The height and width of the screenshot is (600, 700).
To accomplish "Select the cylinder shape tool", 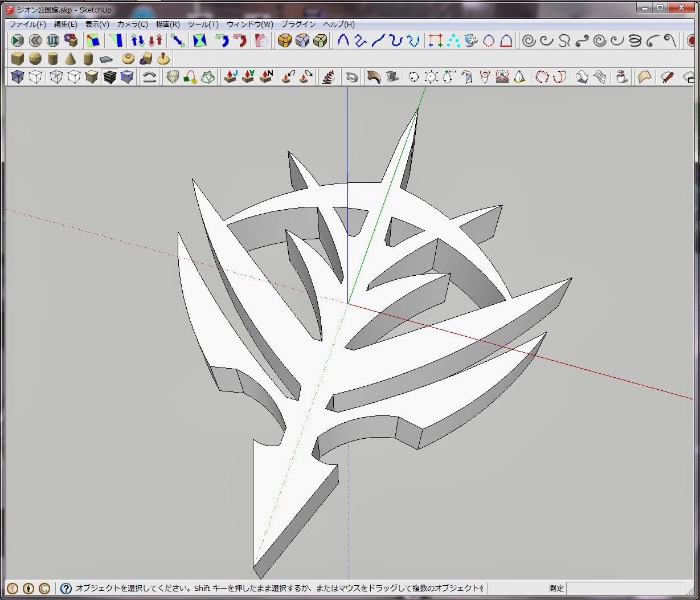I will click(53, 59).
